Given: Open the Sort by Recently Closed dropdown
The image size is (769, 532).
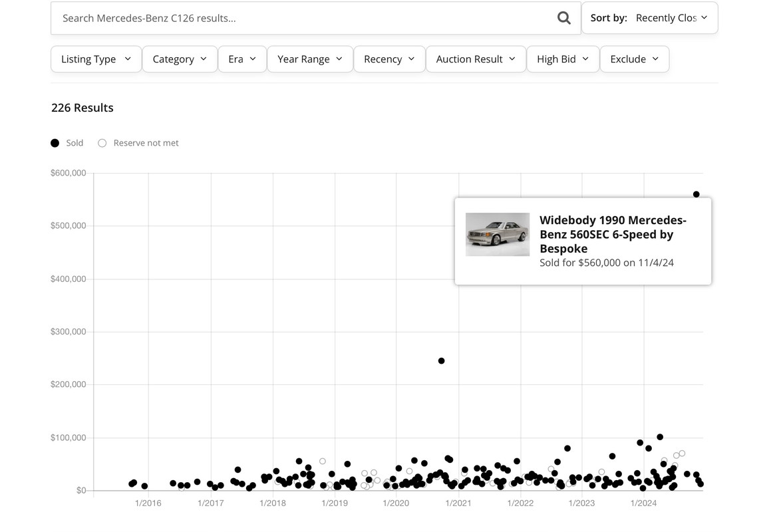Looking at the screenshot, I should click(x=649, y=18).
